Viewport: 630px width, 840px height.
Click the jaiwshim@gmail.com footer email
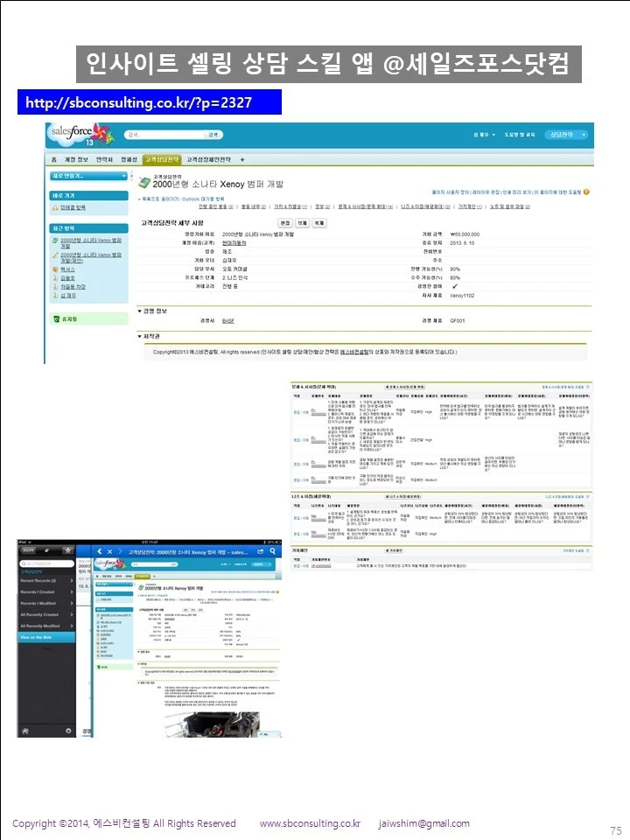tap(423, 823)
